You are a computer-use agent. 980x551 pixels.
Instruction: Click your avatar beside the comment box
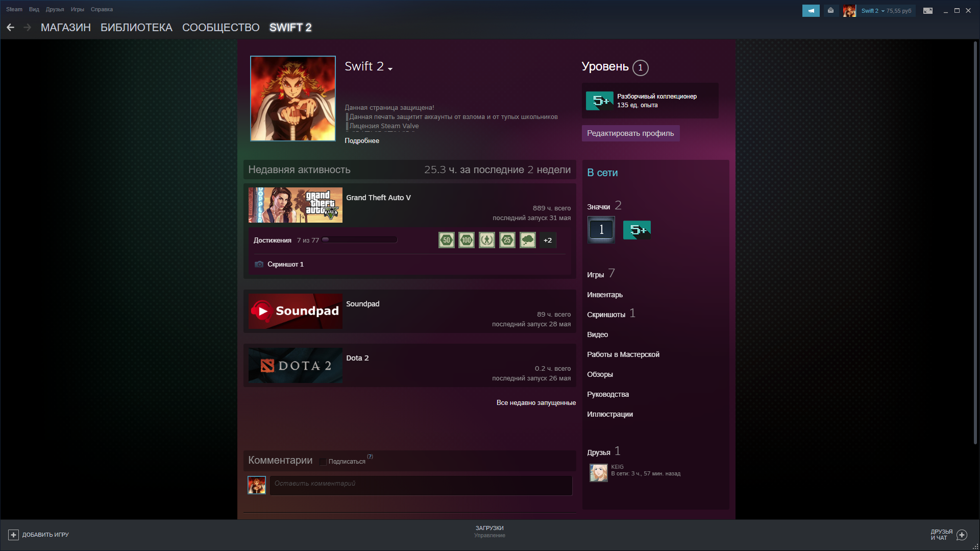pyautogui.click(x=257, y=485)
